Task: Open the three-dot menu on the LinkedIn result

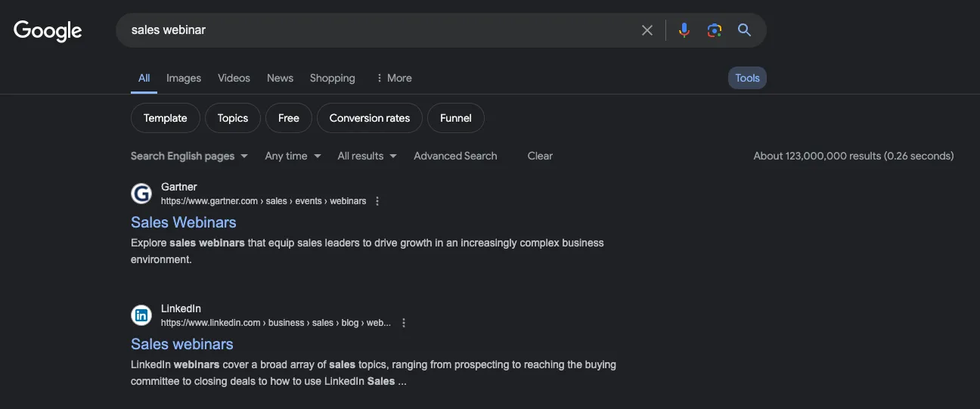Action: (x=404, y=323)
